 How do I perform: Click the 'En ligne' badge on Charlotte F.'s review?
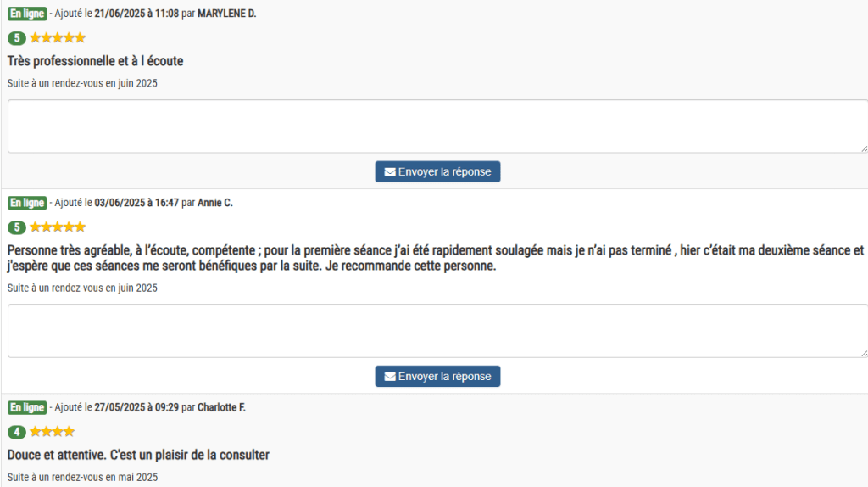point(27,407)
